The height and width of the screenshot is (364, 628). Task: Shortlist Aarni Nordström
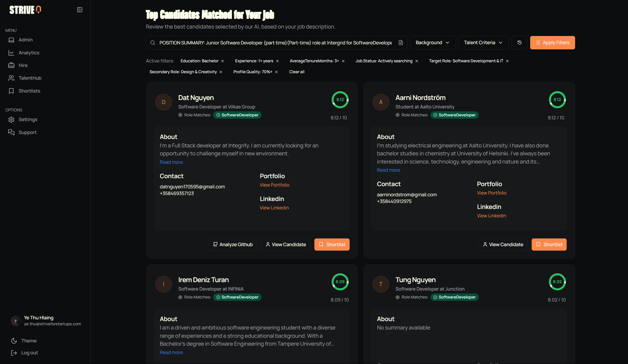549,245
